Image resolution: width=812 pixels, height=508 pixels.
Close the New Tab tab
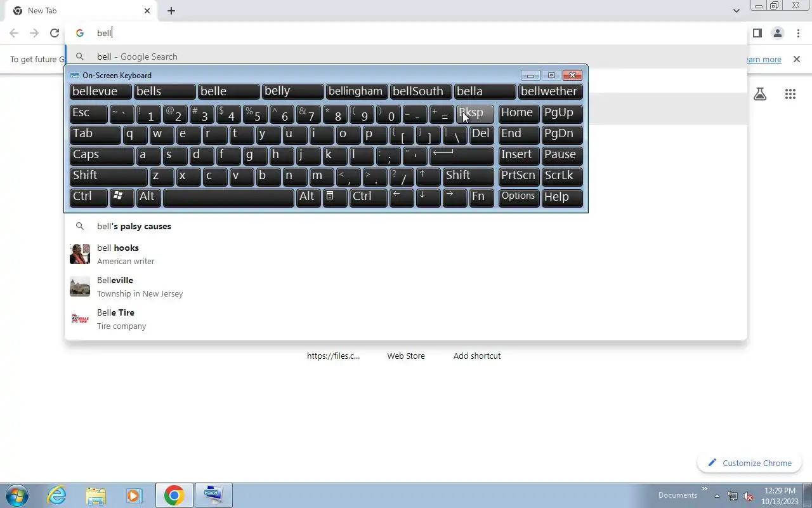[x=147, y=11]
